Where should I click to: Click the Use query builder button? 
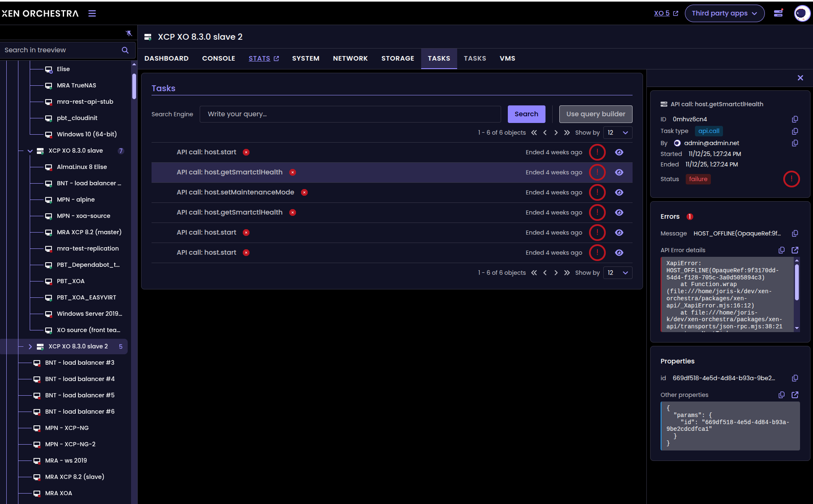(x=595, y=114)
